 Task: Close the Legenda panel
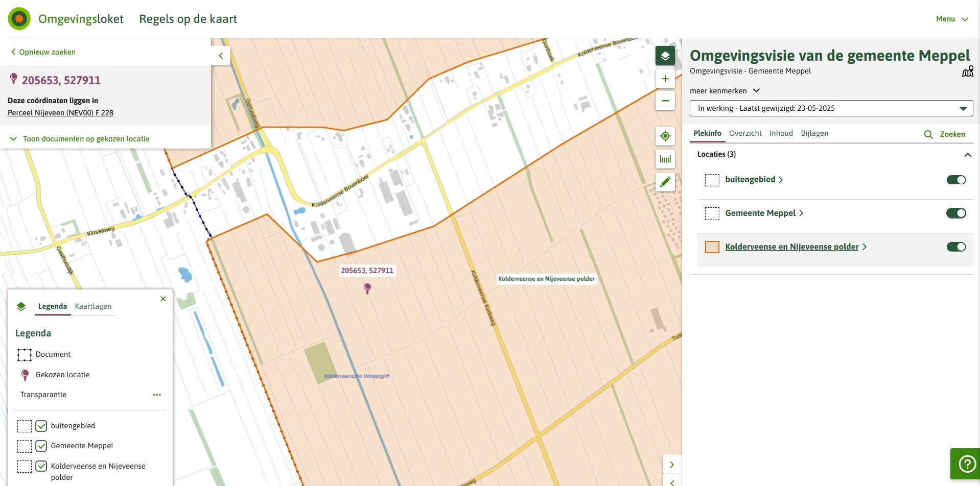pyautogui.click(x=163, y=299)
